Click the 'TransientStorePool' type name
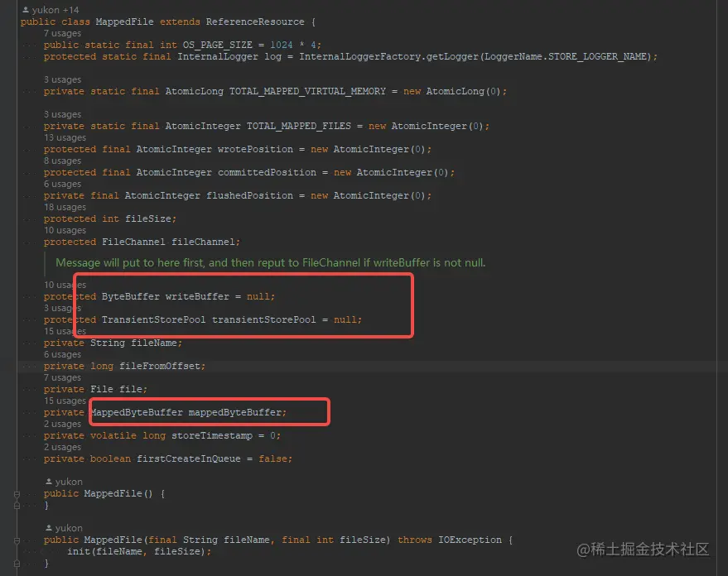Viewport: 728px width, 576px height. (x=154, y=319)
